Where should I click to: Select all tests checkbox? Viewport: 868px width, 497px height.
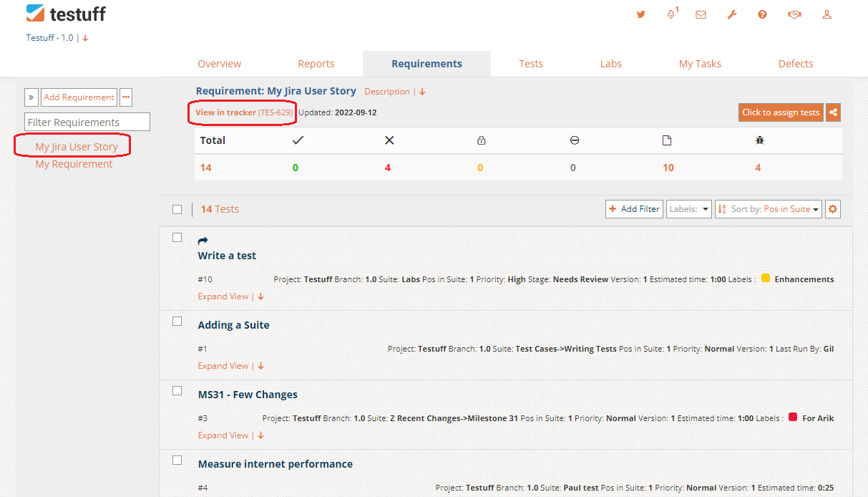(x=177, y=209)
